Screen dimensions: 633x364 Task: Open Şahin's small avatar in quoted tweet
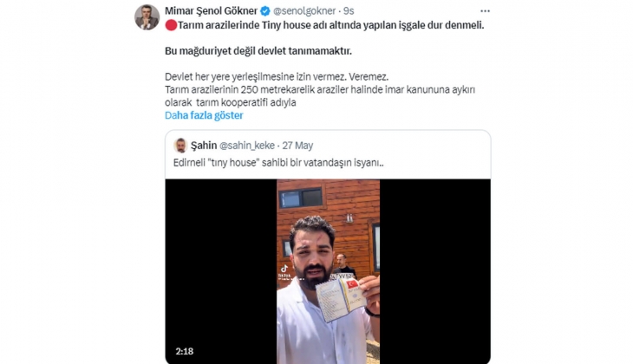180,146
